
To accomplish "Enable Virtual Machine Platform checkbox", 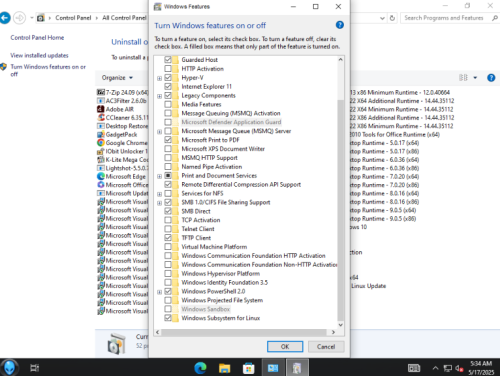I will (x=168, y=247).
